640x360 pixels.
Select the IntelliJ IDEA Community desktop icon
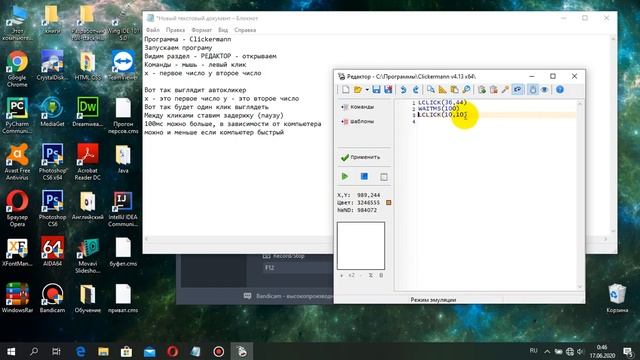tap(123, 209)
